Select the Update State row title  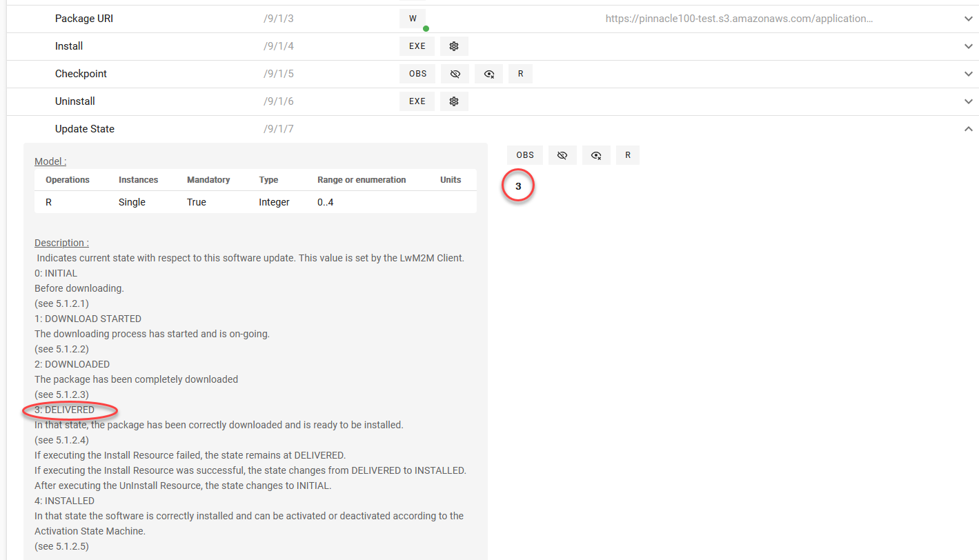tap(85, 129)
